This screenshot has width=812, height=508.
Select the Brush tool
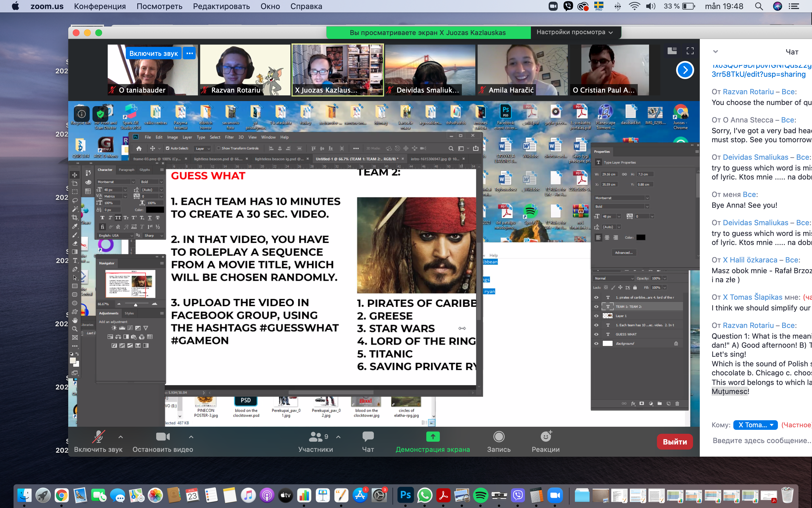(75, 235)
